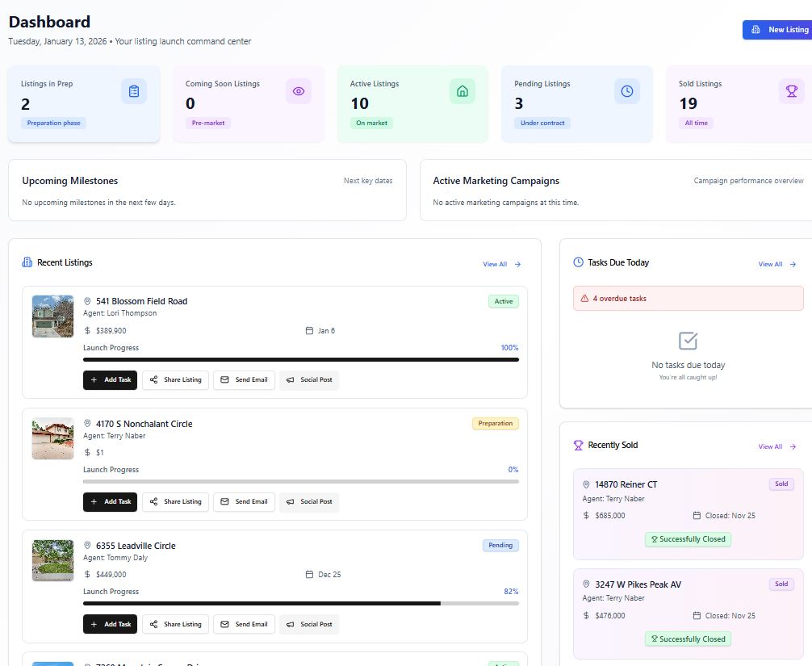The image size is (812, 666).
Task: Click the dollar icon beside $449,000
Action: (87, 574)
